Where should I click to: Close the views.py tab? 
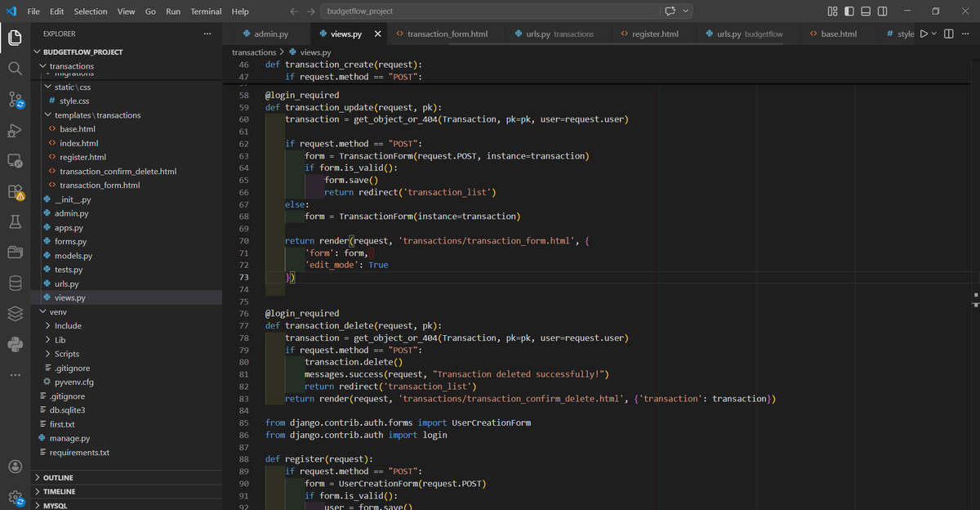[377, 34]
